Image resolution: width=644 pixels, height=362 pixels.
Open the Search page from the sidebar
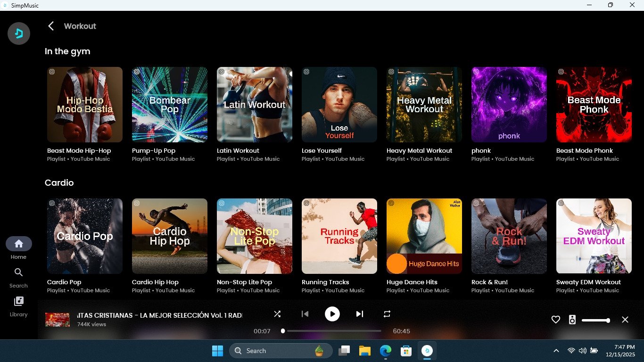[18, 278]
